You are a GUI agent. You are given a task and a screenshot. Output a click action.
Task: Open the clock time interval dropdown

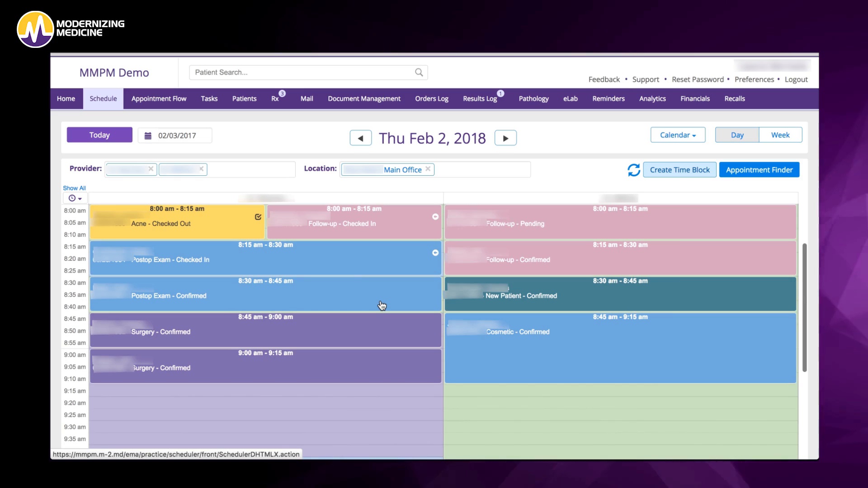point(75,198)
